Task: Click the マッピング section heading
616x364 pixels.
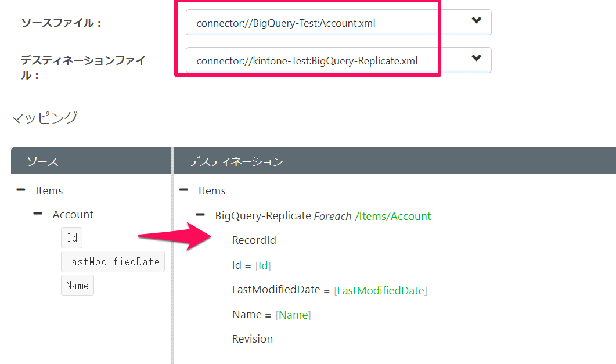Action: [x=44, y=118]
